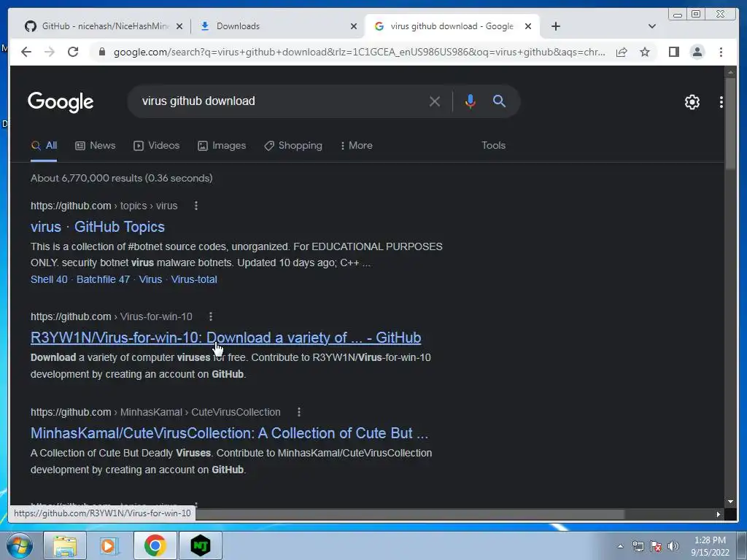Open NiceHash app from taskbar
Viewport: 747px width, 560px height.
pos(201,545)
